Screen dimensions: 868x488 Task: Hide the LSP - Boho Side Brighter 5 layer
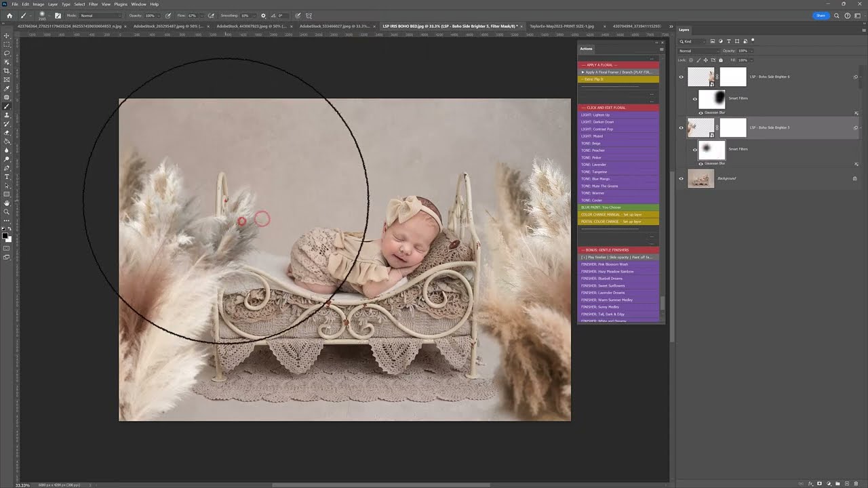(682, 127)
